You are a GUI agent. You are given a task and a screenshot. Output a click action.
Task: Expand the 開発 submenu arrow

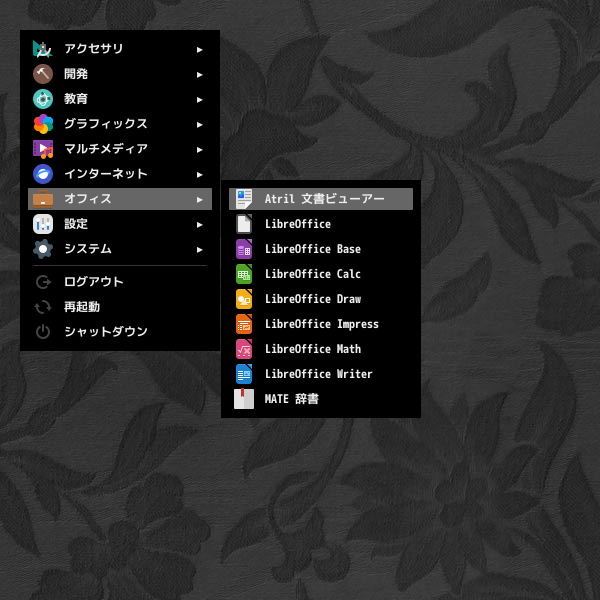(199, 75)
